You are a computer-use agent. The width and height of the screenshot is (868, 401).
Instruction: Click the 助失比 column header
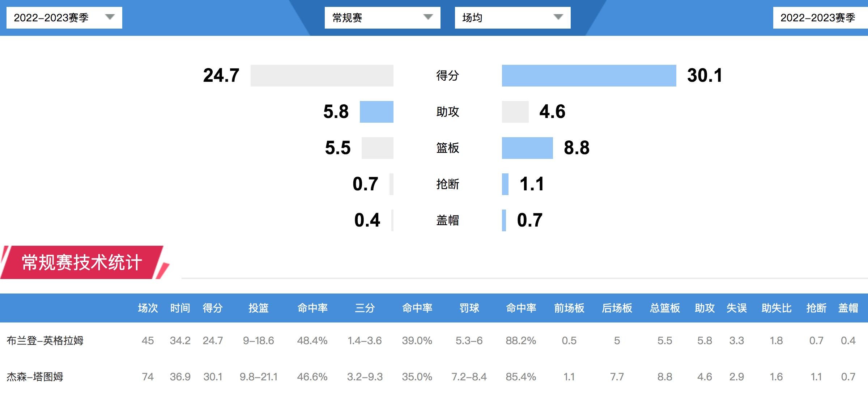point(776,308)
